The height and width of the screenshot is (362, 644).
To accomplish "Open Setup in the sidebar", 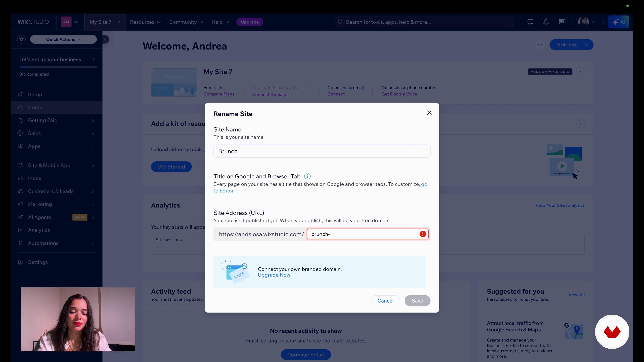I will 57,94.
